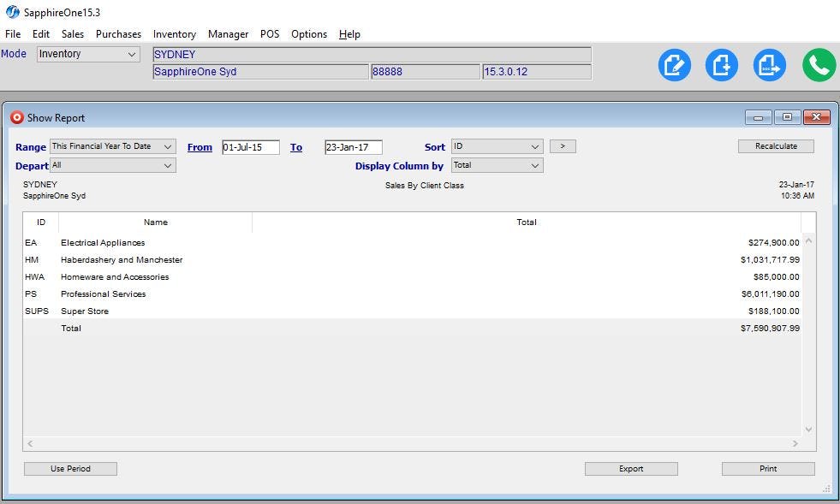
Task: Click the green phone call icon
Action: (x=819, y=65)
